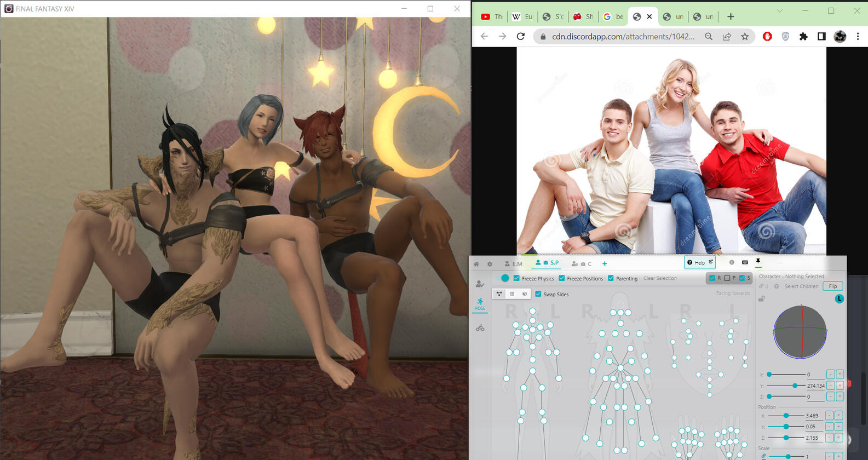Image resolution: width=868 pixels, height=460 pixels.
Task: Add new actor with plus button
Action: coord(605,264)
